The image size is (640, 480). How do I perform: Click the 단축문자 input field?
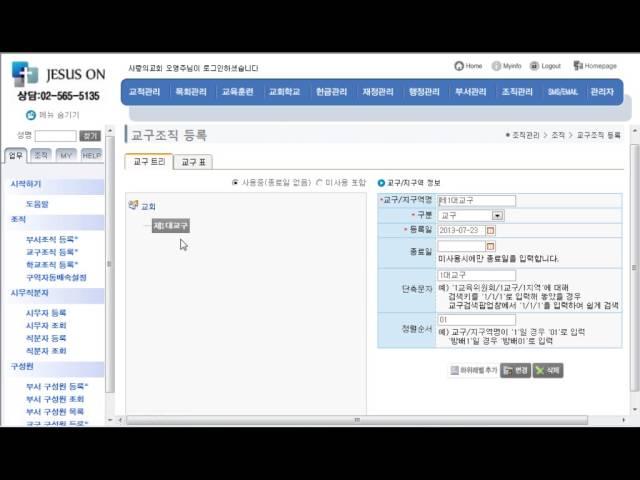click(x=476, y=275)
